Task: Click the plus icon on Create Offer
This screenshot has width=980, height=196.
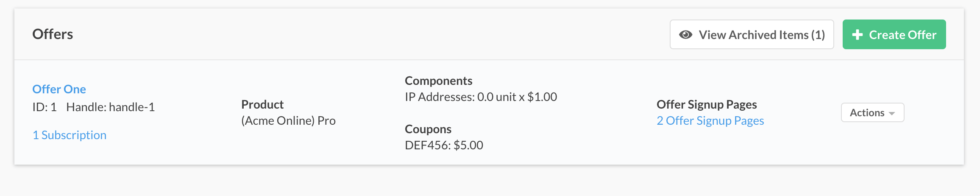Action: pos(857,35)
